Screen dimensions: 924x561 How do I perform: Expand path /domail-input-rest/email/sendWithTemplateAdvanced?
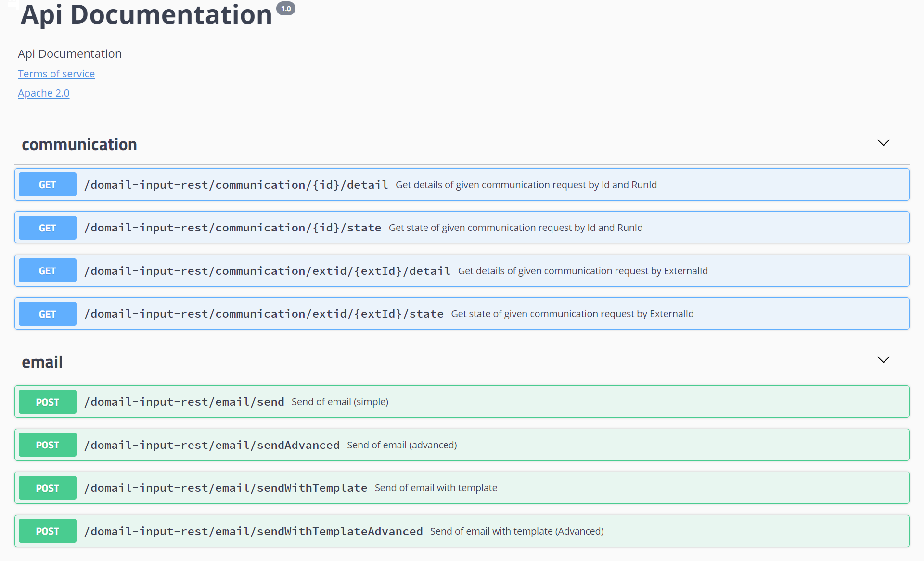tap(254, 531)
